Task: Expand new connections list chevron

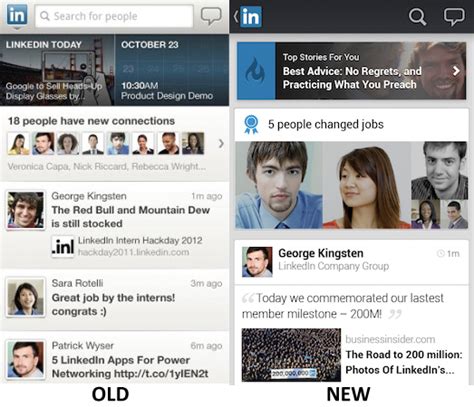Action: (x=221, y=144)
